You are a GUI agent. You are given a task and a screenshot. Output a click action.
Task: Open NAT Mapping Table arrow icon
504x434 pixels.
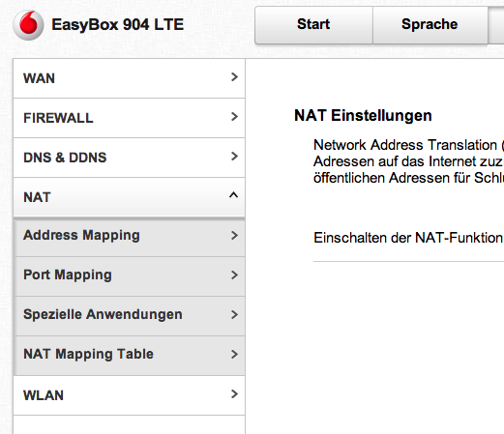pos(234,355)
